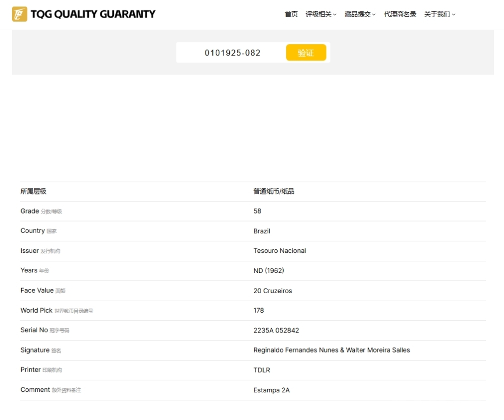Click the chevron next to 藏品提交
Viewport: 504px width, 420px height.
374,15
